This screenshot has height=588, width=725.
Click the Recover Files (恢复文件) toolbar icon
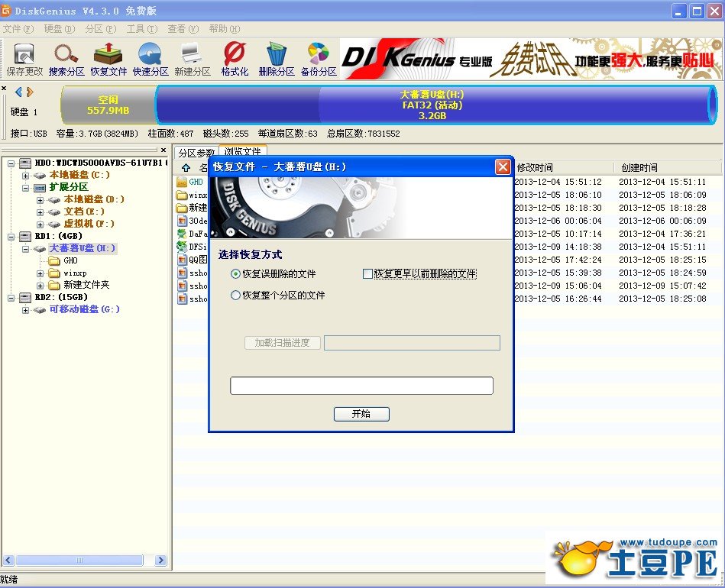[108, 59]
